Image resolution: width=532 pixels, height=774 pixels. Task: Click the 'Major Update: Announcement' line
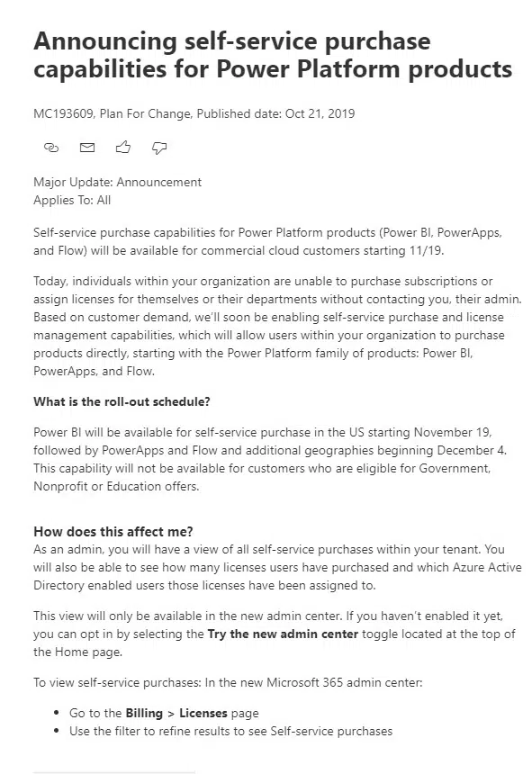click(117, 182)
